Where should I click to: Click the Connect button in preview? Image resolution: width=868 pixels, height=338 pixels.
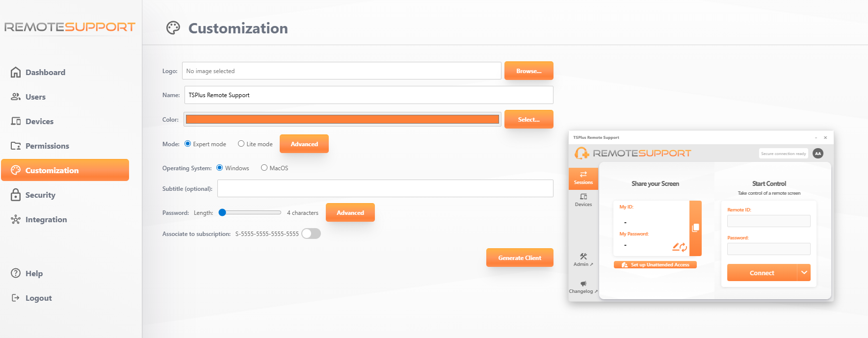(762, 273)
